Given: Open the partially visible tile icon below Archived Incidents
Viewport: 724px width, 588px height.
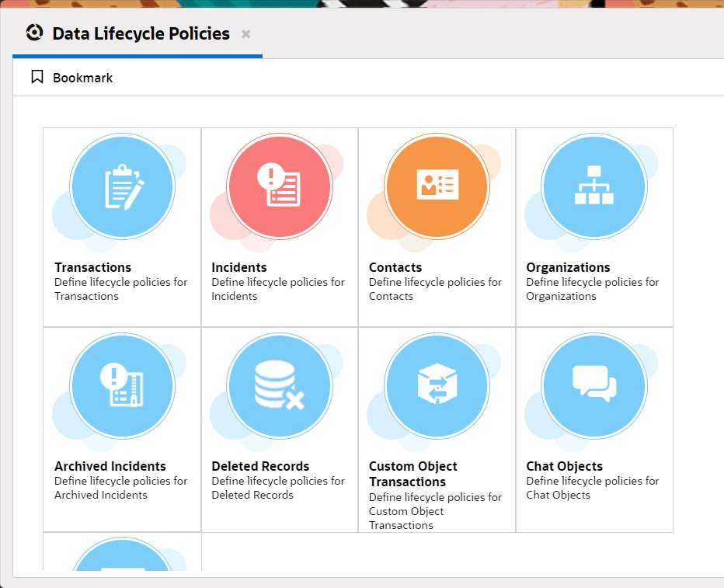Looking at the screenshot, I should click(123, 554).
